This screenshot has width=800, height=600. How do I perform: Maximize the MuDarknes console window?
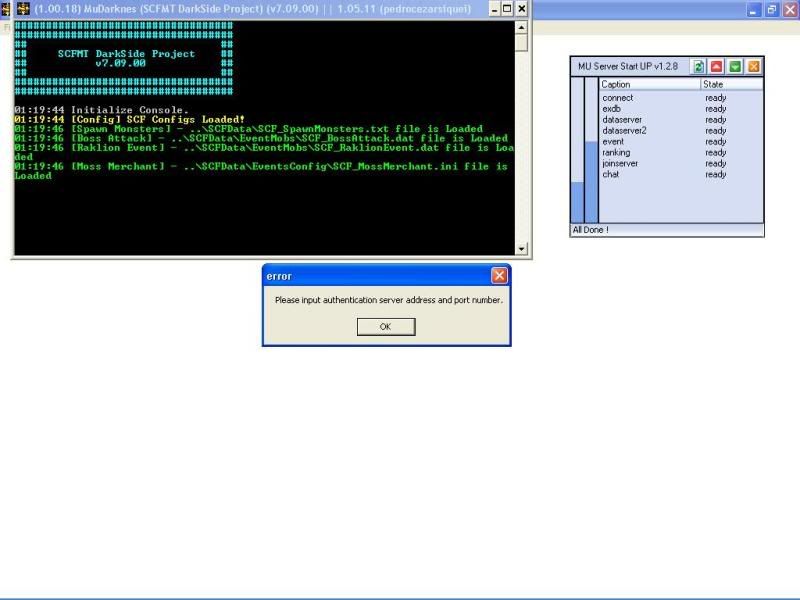(x=507, y=9)
